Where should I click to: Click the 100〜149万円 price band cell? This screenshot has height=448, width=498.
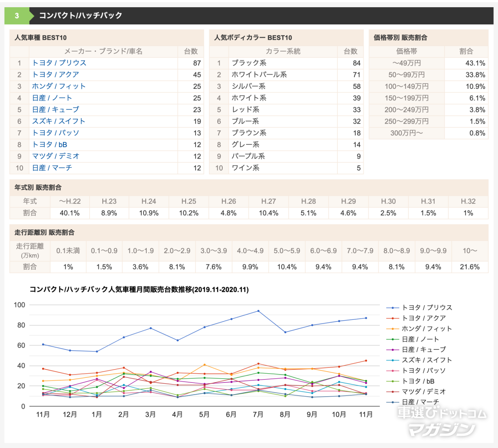pyautogui.click(x=407, y=86)
